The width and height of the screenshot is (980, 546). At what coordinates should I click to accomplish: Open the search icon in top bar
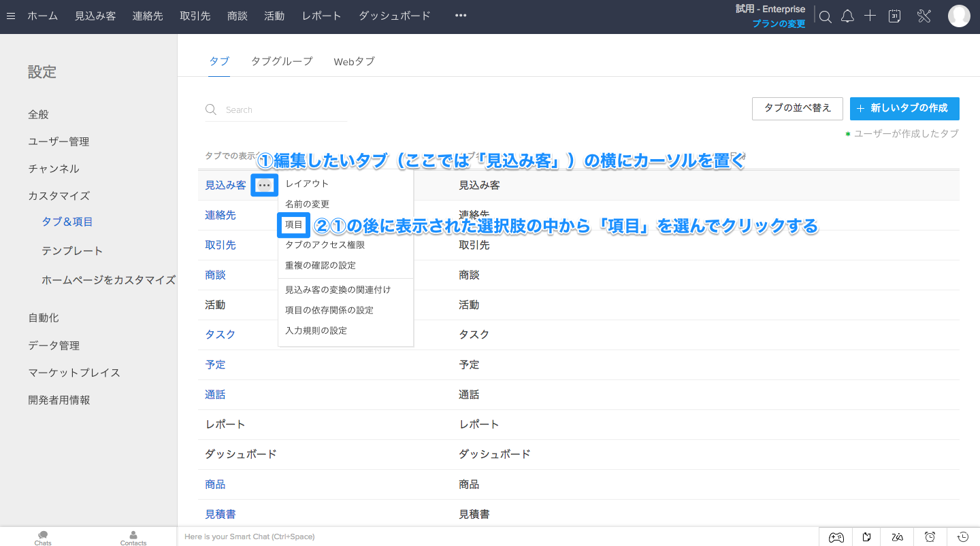click(x=826, y=17)
